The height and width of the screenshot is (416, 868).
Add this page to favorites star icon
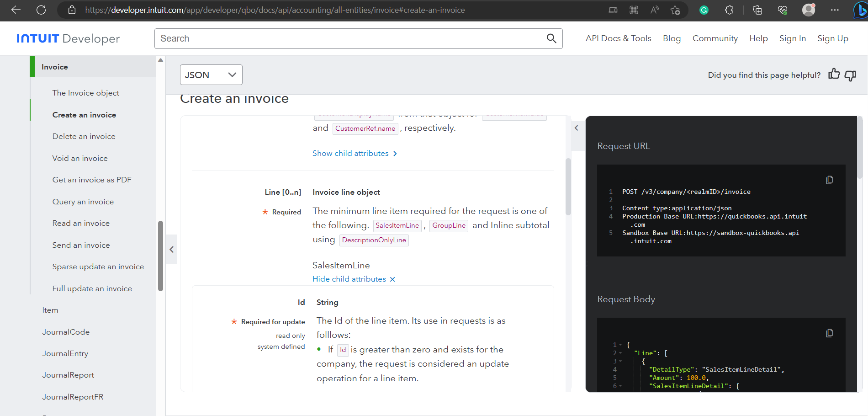point(675,10)
